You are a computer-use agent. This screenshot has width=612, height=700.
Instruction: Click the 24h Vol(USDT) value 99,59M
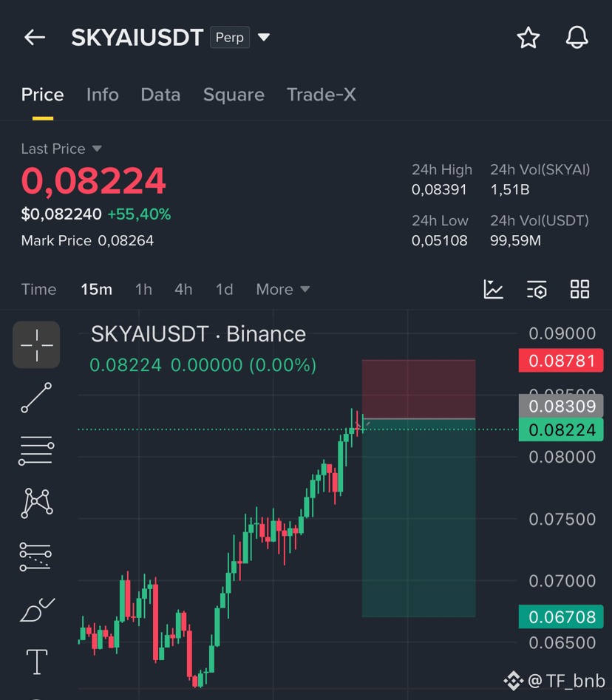(x=516, y=241)
